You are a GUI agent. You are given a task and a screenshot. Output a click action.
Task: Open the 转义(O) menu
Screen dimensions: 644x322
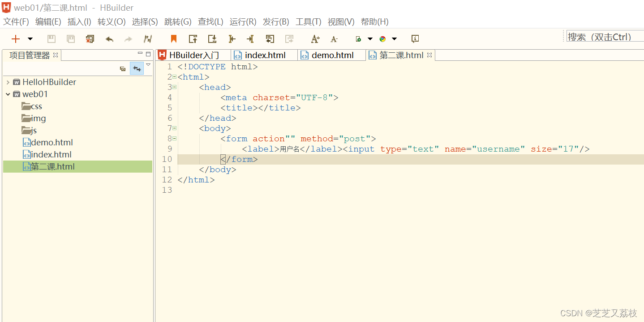112,21
